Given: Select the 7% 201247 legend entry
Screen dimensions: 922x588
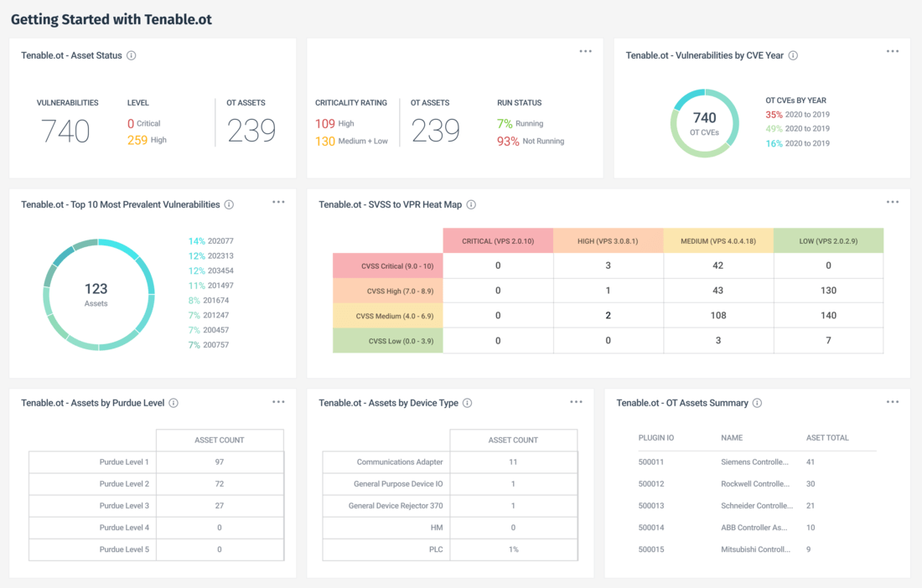Looking at the screenshot, I should [x=209, y=315].
